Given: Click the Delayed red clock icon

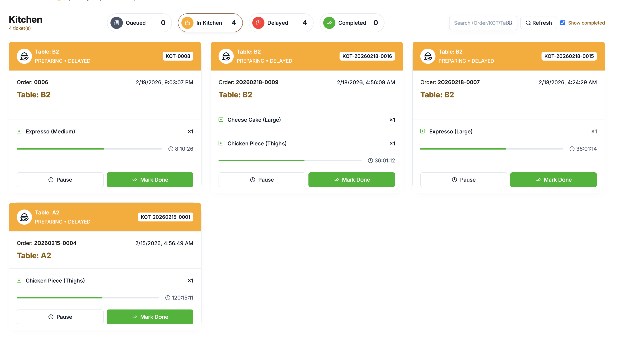Looking at the screenshot, I should pos(258,23).
